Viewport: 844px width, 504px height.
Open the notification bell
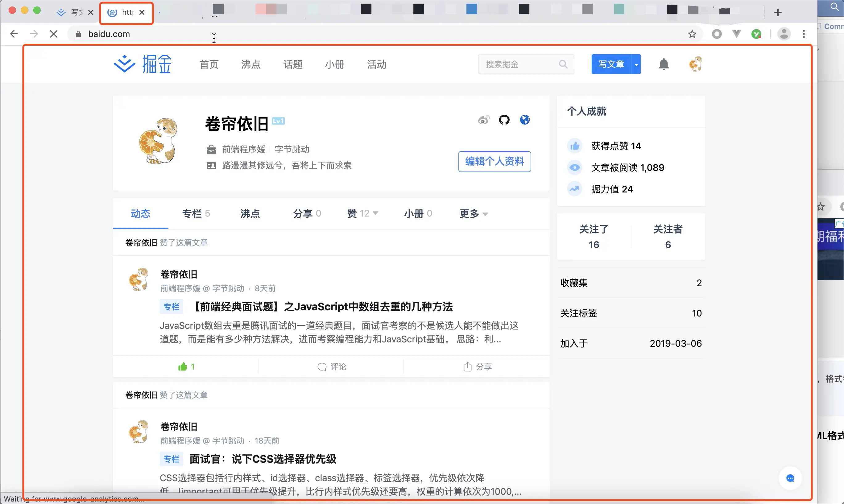coord(663,64)
